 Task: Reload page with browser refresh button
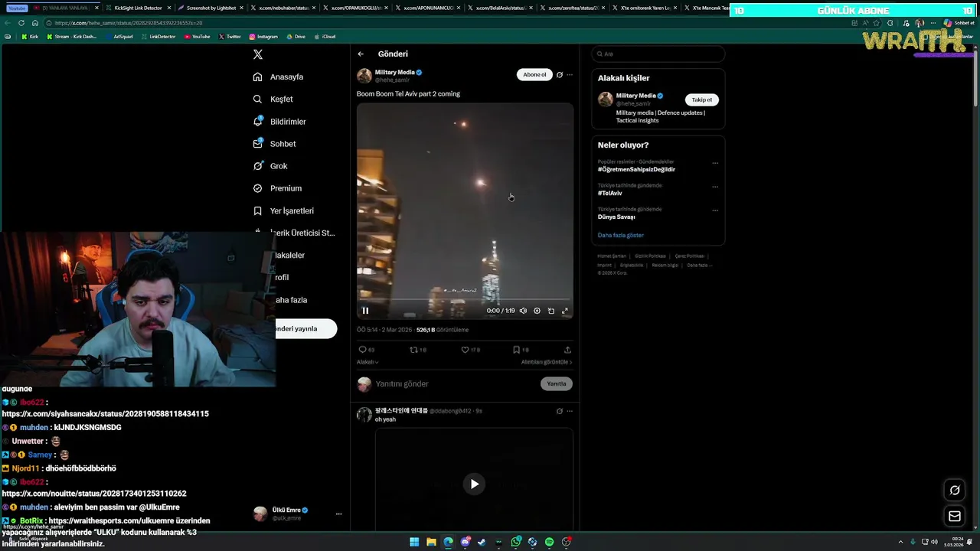click(21, 23)
